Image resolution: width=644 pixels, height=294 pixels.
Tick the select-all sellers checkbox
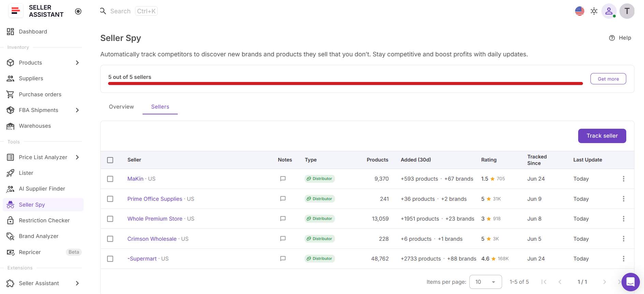tap(110, 160)
